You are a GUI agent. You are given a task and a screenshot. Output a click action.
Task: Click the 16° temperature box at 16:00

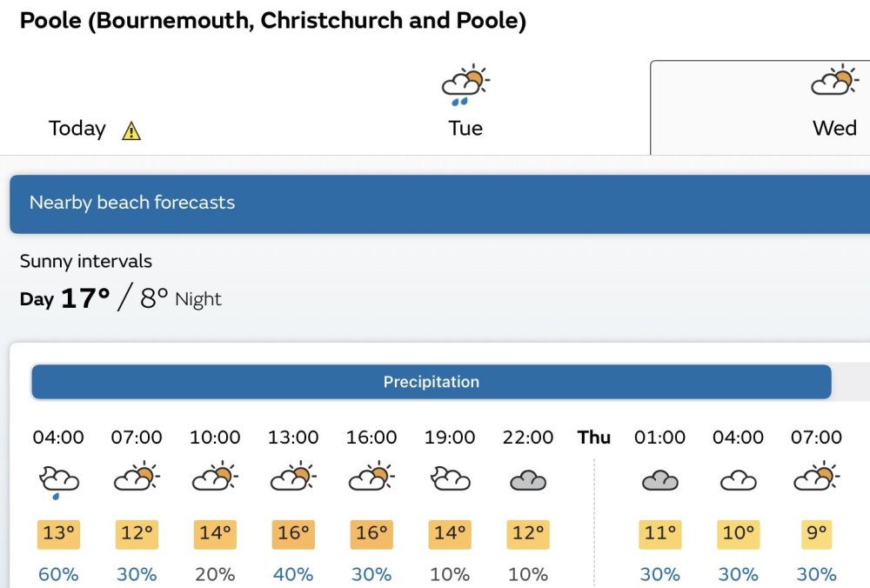371,533
